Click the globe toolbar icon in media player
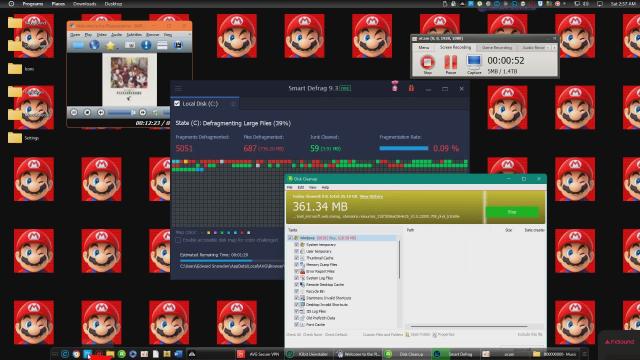Viewport: 640px width, 360px height. [x=94, y=45]
